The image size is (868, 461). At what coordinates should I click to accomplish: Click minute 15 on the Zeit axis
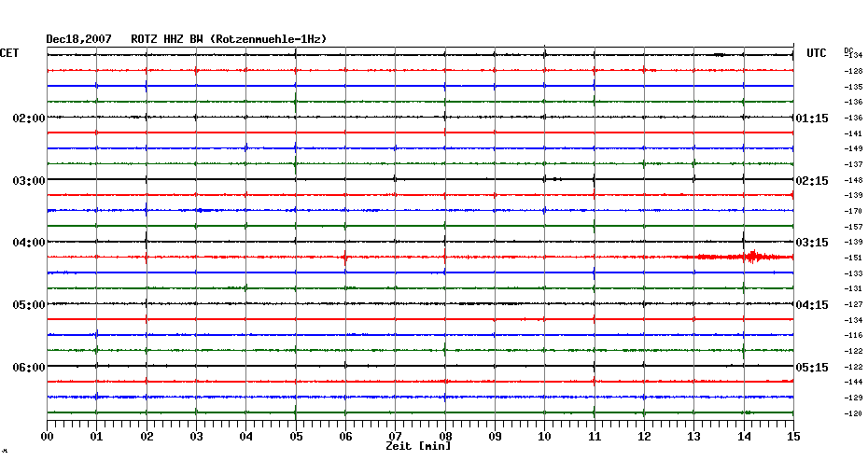794,436
